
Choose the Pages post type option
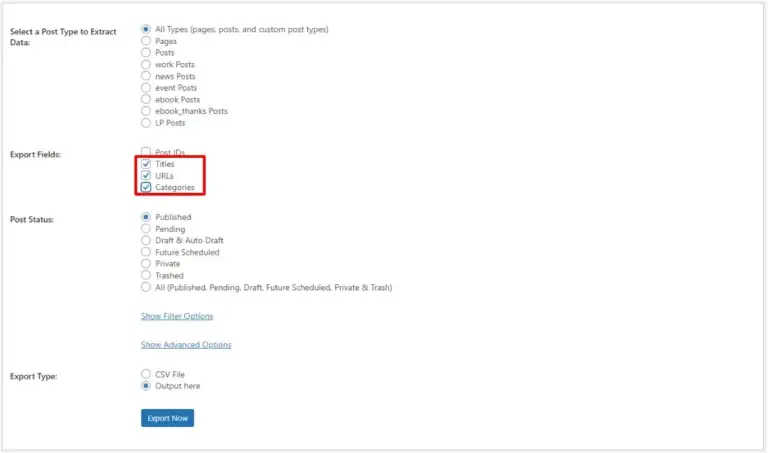point(146,41)
